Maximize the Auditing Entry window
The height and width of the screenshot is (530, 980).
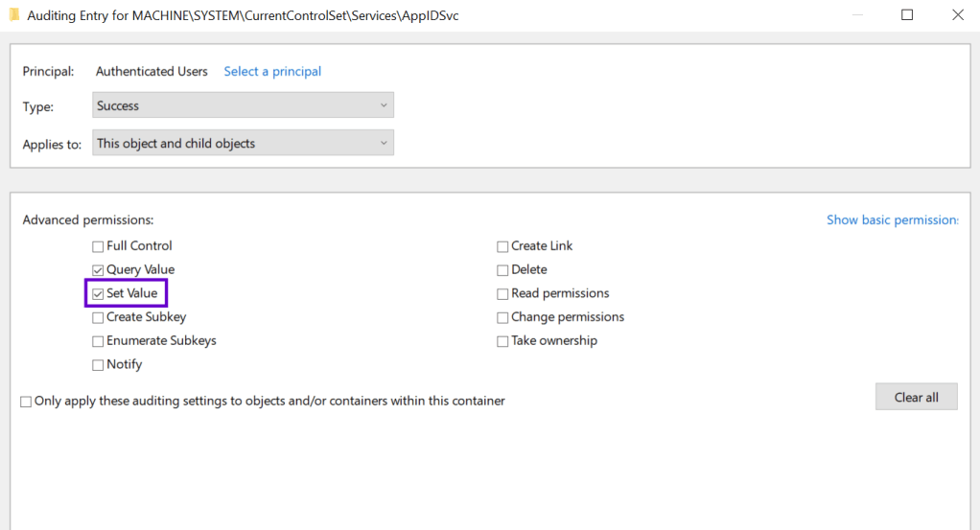pyautogui.click(x=907, y=15)
